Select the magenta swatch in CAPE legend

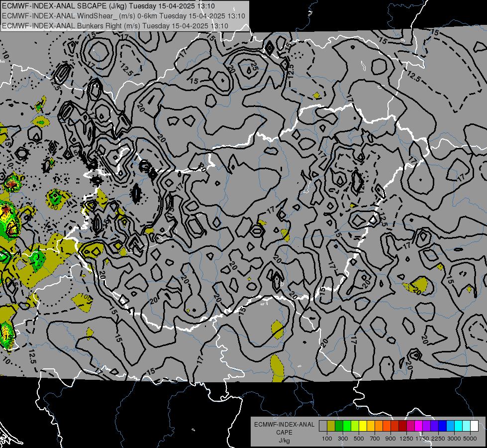[419, 426]
